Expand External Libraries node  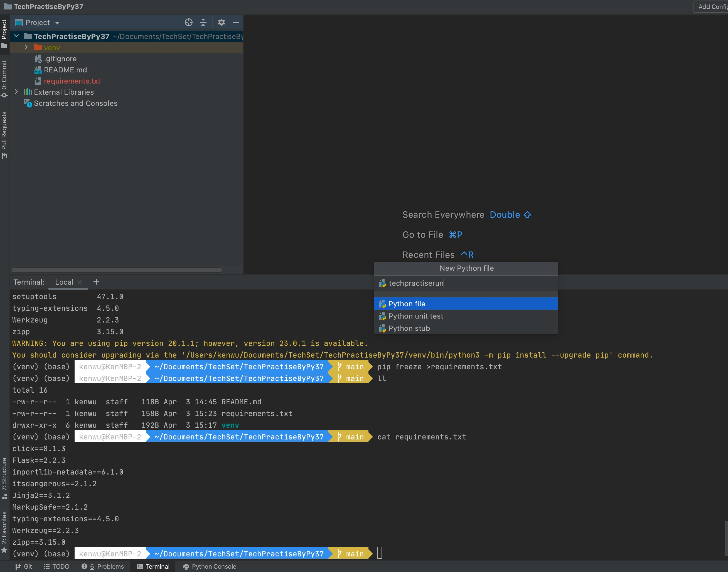[16, 92]
